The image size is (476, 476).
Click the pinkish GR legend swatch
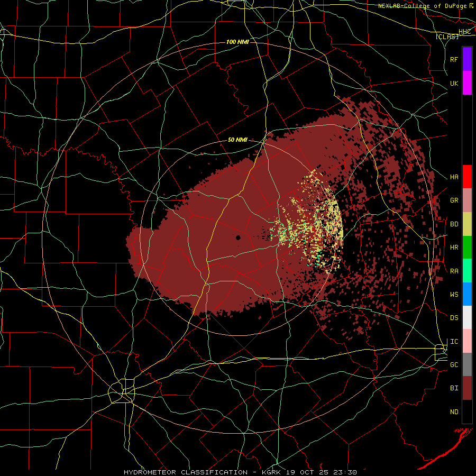(x=467, y=200)
